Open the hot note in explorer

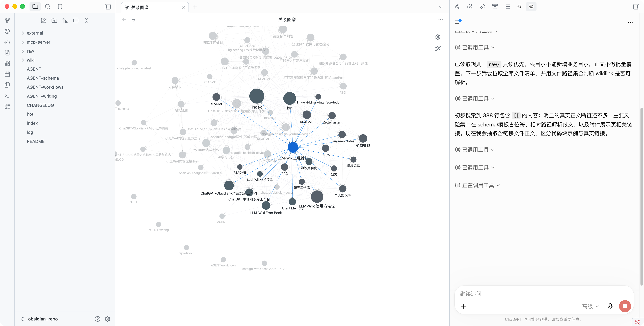(30, 114)
